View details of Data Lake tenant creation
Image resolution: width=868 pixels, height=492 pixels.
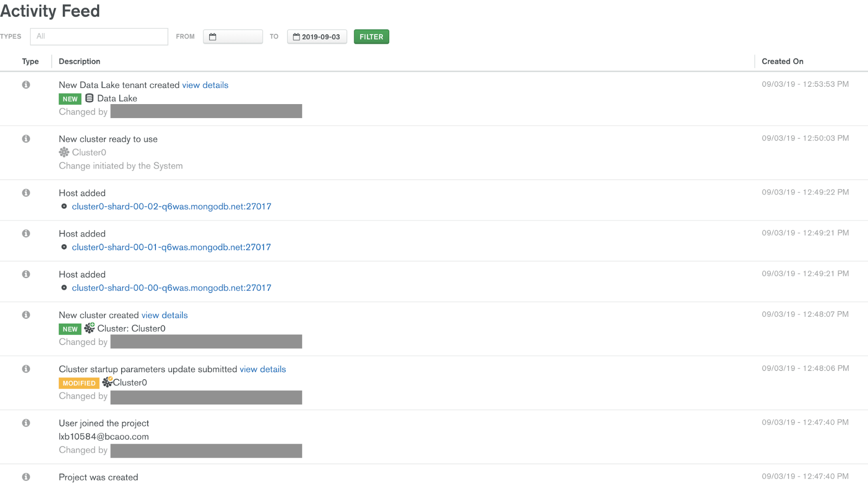click(205, 85)
